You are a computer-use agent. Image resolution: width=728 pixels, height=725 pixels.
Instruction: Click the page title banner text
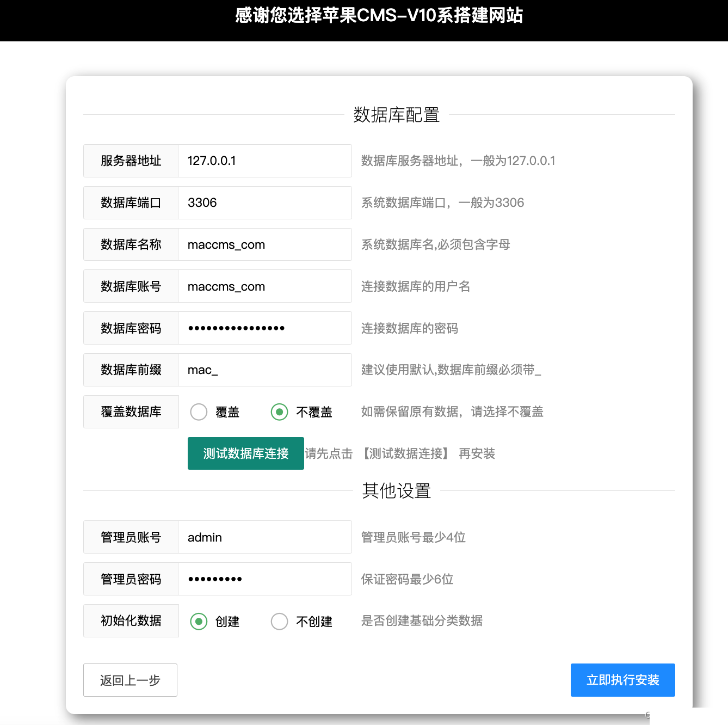[x=379, y=16]
